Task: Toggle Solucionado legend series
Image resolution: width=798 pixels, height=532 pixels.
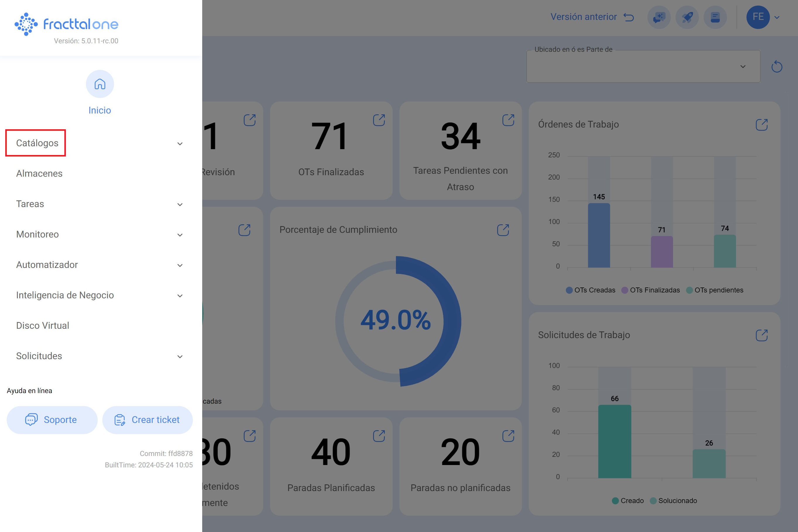Action: click(x=673, y=501)
